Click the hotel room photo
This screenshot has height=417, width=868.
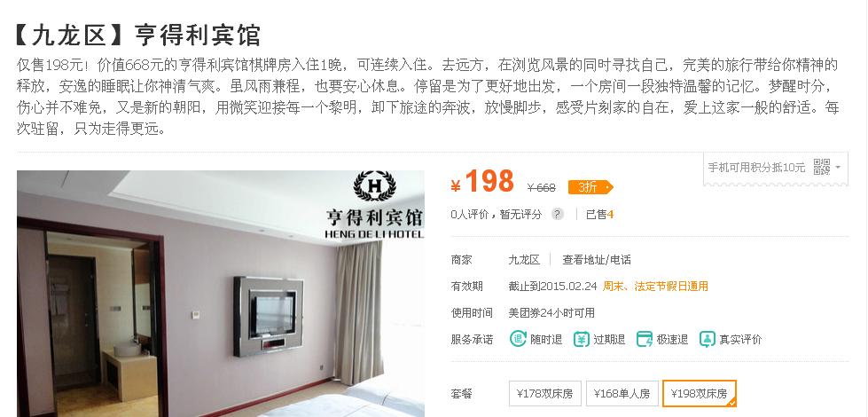[x=220, y=294]
